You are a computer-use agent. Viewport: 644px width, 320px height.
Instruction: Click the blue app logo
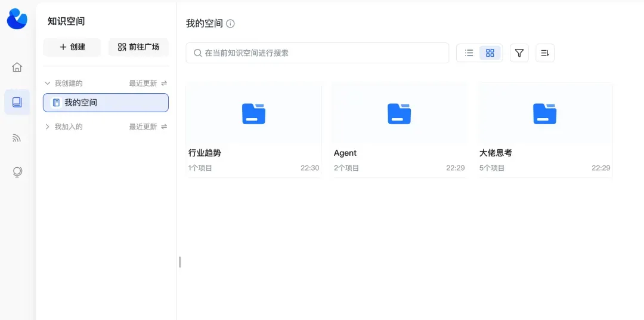(17, 19)
